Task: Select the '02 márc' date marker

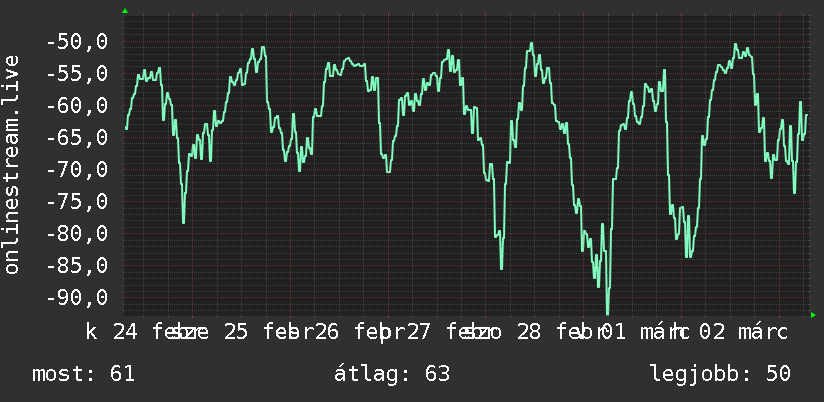Action: [x=743, y=332]
